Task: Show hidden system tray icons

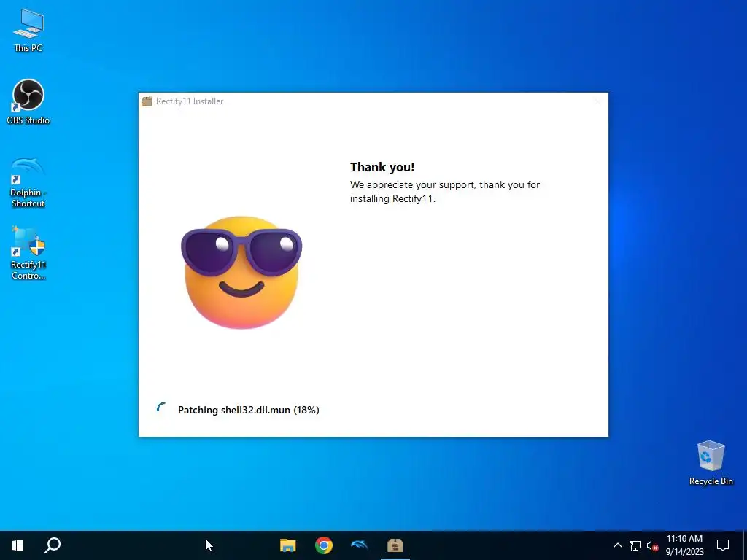Action: (x=617, y=545)
